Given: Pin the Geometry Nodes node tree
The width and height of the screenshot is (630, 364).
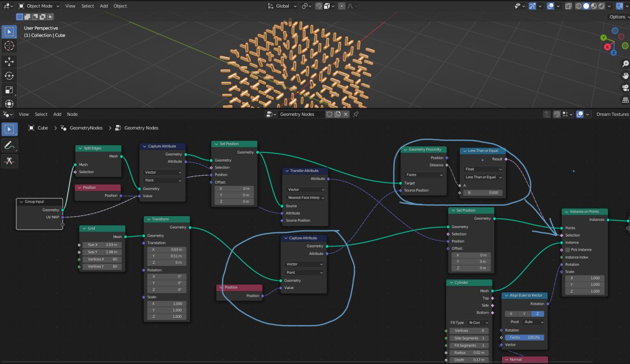Looking at the screenshot, I should [x=355, y=114].
